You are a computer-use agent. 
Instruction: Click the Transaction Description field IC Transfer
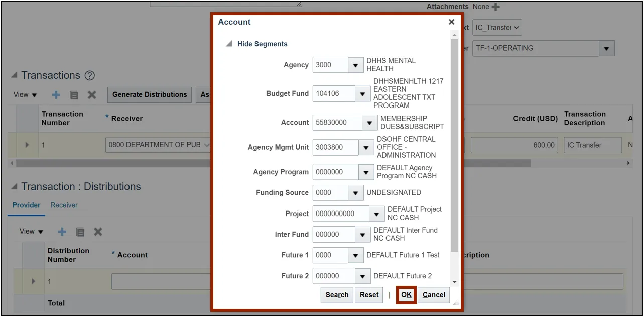pyautogui.click(x=593, y=145)
